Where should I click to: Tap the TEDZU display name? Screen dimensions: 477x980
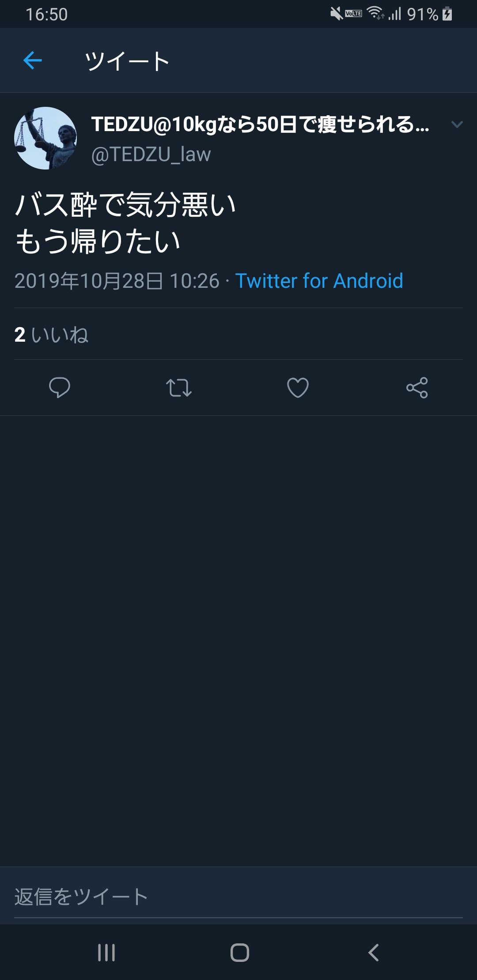click(x=260, y=124)
